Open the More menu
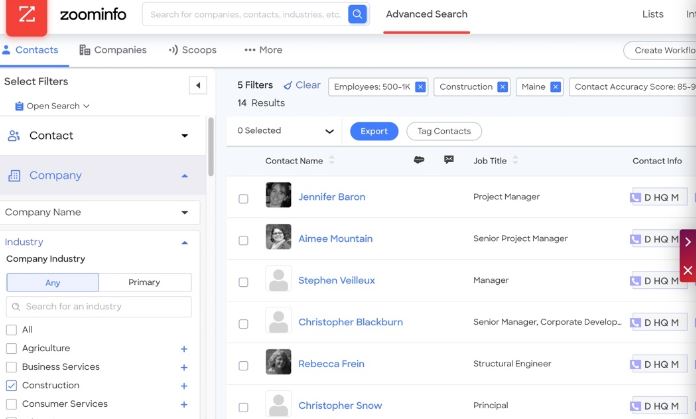Image resolution: width=696 pixels, height=419 pixels. click(263, 50)
